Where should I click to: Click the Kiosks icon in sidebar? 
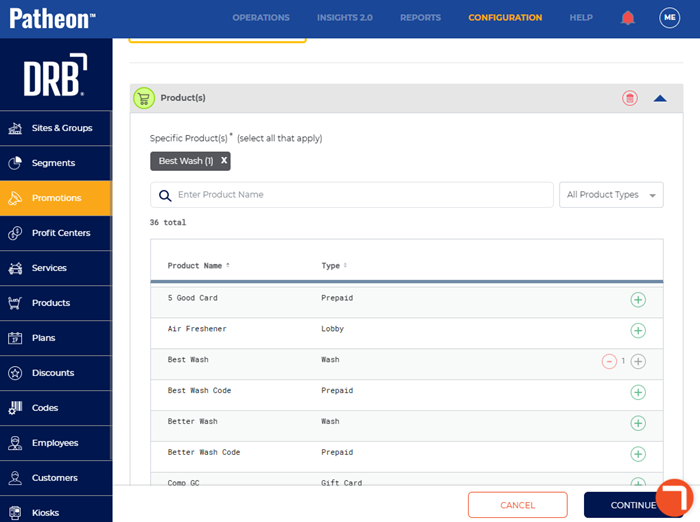15,513
